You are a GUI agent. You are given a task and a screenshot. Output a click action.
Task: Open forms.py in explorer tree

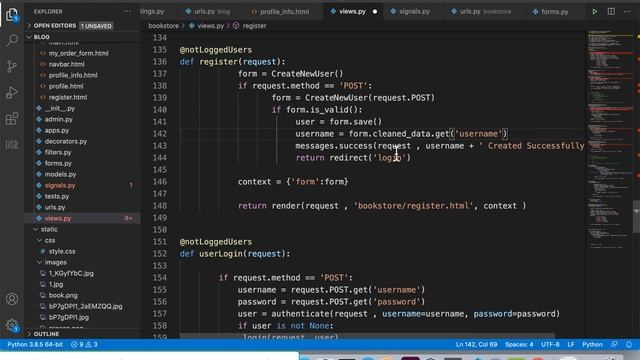[x=58, y=163]
